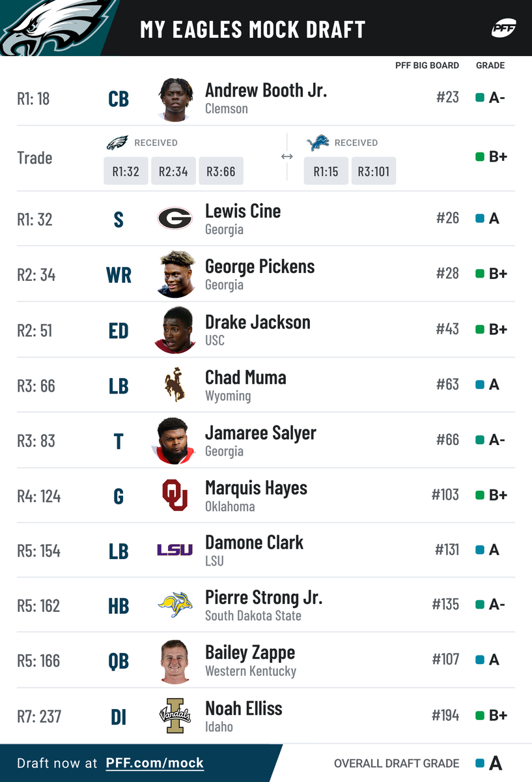The image size is (532, 782).
Task: Click the Idaho Vandals logo beside Noah Elliss
Action: pyautogui.click(x=175, y=716)
